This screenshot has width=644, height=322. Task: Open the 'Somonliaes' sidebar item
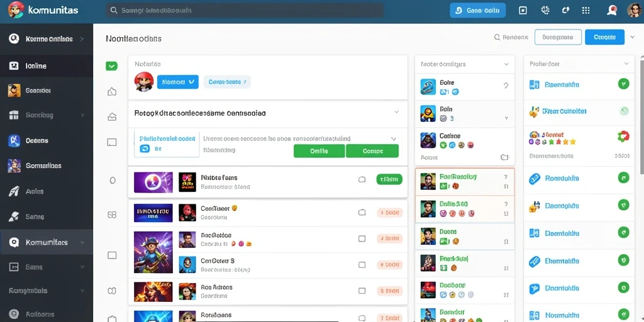coord(47,165)
